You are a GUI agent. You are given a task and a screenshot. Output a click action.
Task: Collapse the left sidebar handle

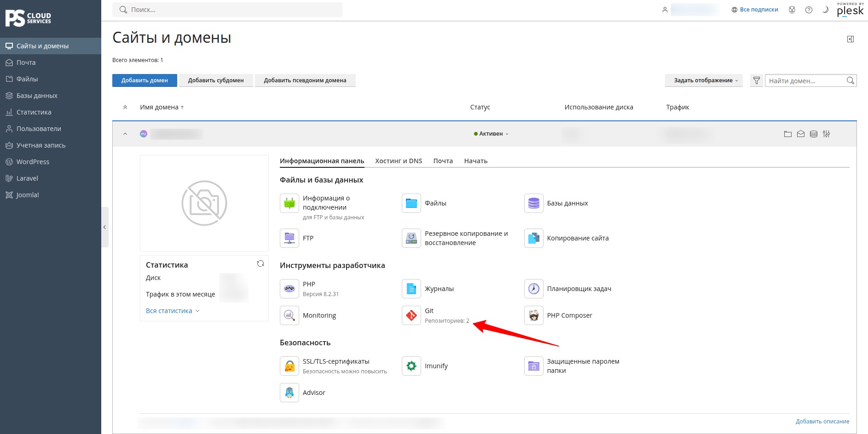pyautogui.click(x=105, y=227)
